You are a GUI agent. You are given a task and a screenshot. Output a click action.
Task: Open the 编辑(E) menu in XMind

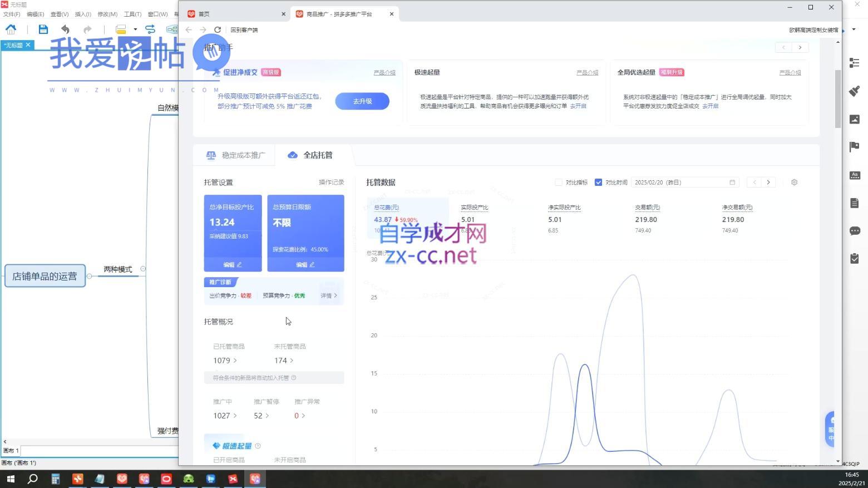[35, 14]
